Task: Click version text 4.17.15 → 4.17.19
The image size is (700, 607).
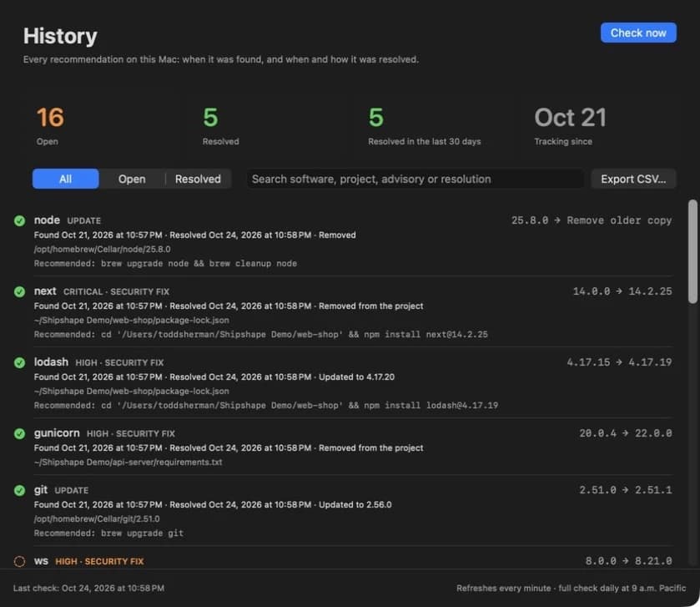Action: [x=619, y=362]
